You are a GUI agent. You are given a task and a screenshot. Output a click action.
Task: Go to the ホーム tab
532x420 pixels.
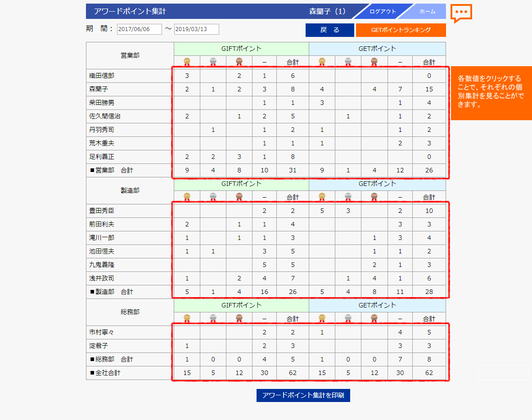point(427,12)
